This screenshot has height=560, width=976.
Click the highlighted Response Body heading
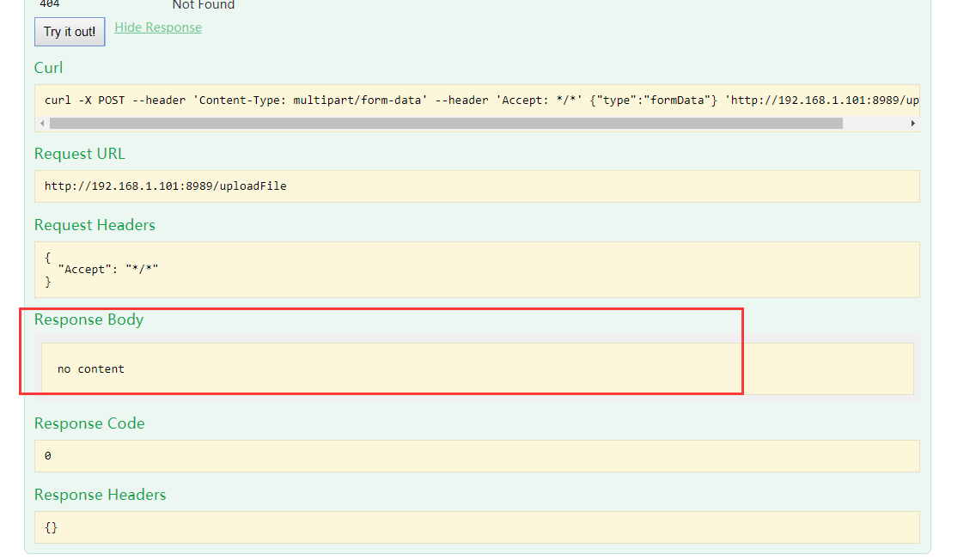[x=88, y=320]
